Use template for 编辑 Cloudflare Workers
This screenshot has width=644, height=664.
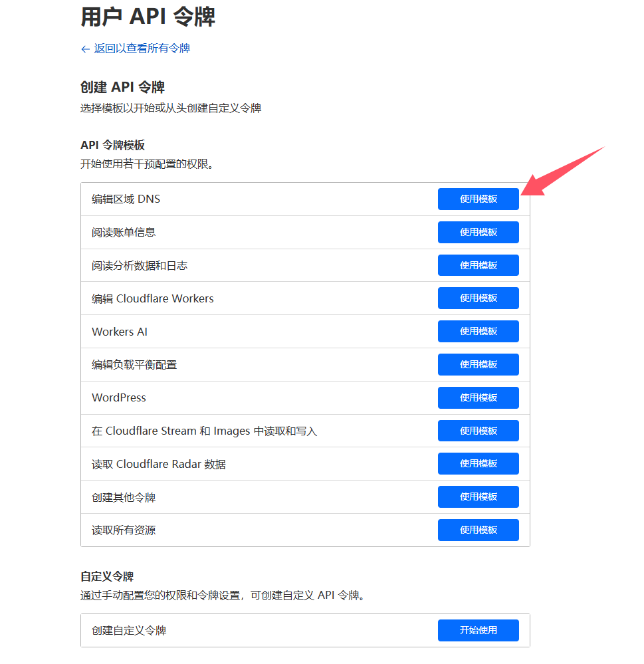478,298
